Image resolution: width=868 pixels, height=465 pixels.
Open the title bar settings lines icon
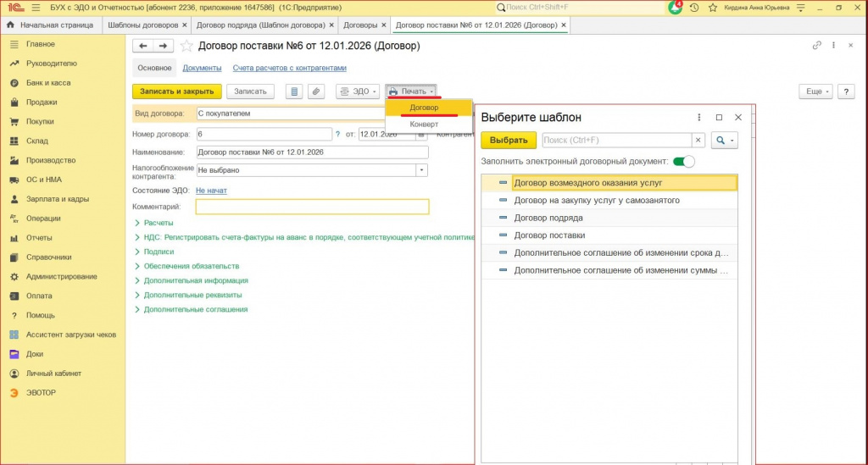801,8
